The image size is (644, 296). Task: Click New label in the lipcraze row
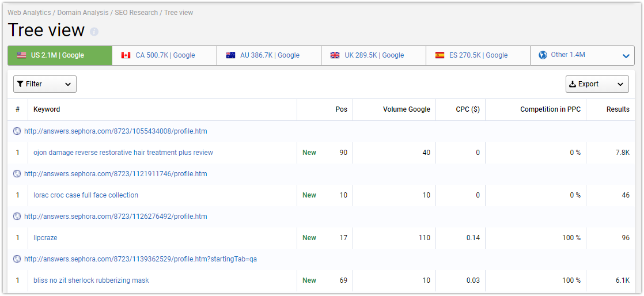click(x=309, y=238)
